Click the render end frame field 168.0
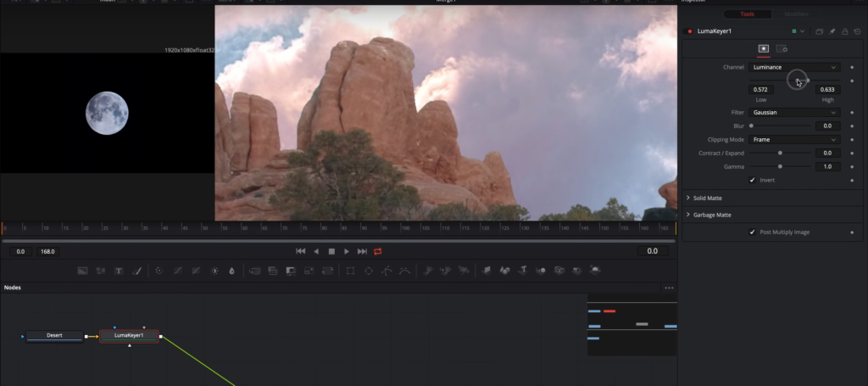 (48, 251)
